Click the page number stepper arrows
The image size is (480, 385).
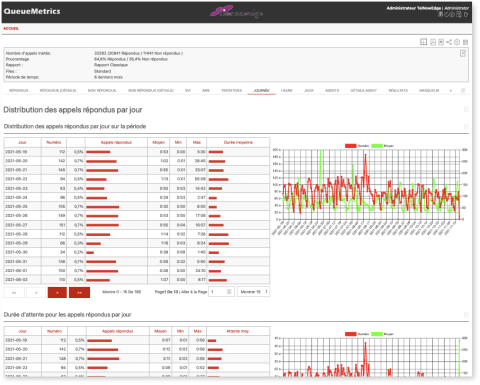point(229,292)
